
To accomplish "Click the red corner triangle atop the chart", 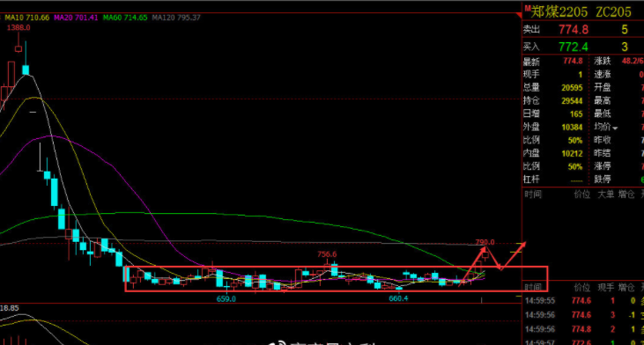I will pos(519,16).
